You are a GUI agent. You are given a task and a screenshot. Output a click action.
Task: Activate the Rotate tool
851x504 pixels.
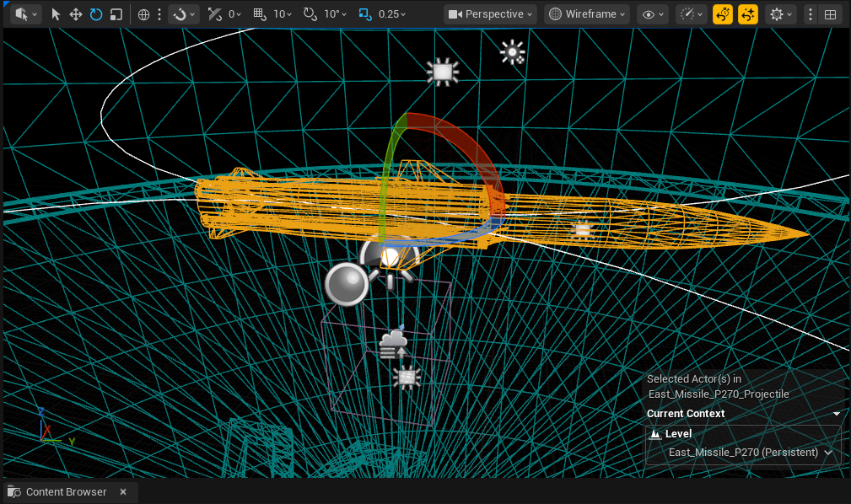(96, 13)
